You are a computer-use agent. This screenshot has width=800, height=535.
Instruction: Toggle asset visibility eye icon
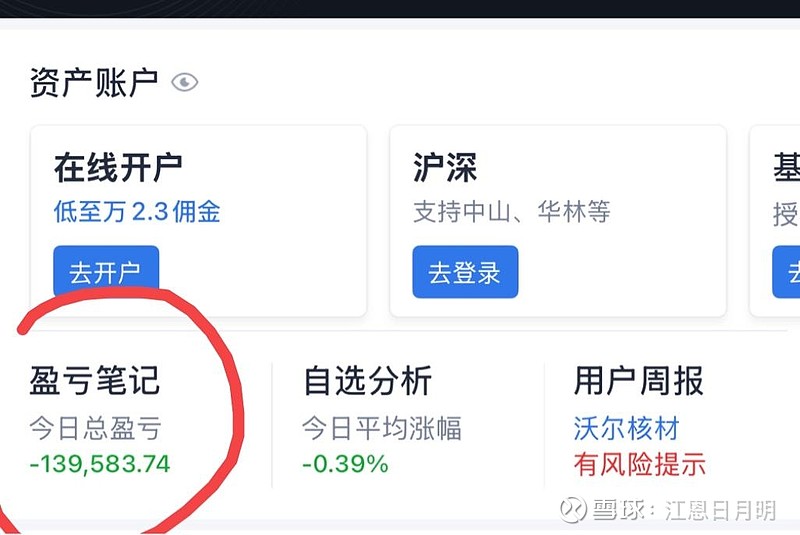[x=184, y=82]
